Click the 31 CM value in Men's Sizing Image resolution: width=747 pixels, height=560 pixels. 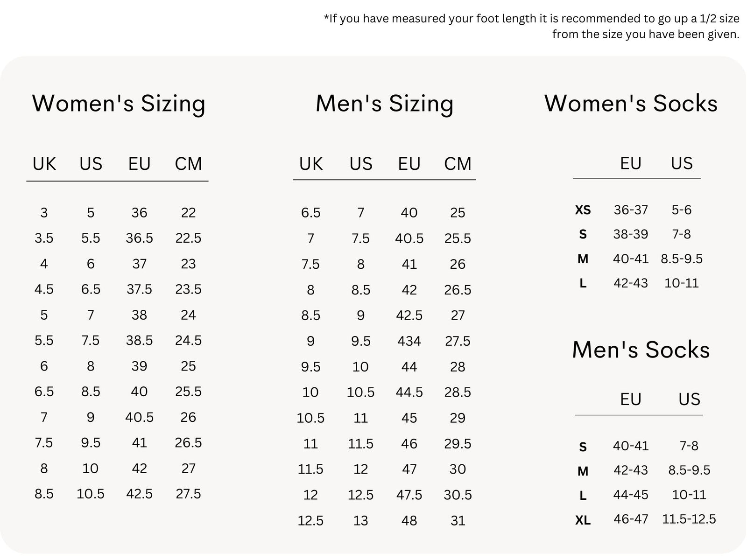[458, 520]
